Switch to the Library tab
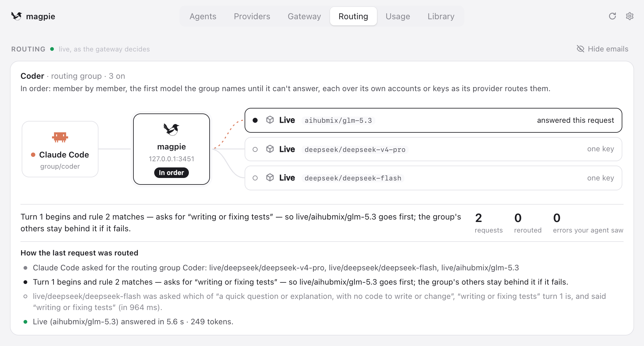This screenshot has height=346, width=644. click(x=441, y=16)
